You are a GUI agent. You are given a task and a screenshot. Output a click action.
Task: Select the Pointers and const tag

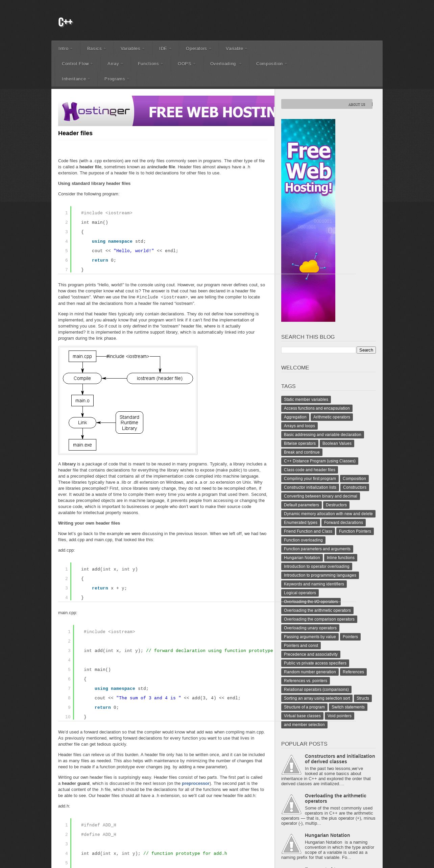[x=301, y=646]
